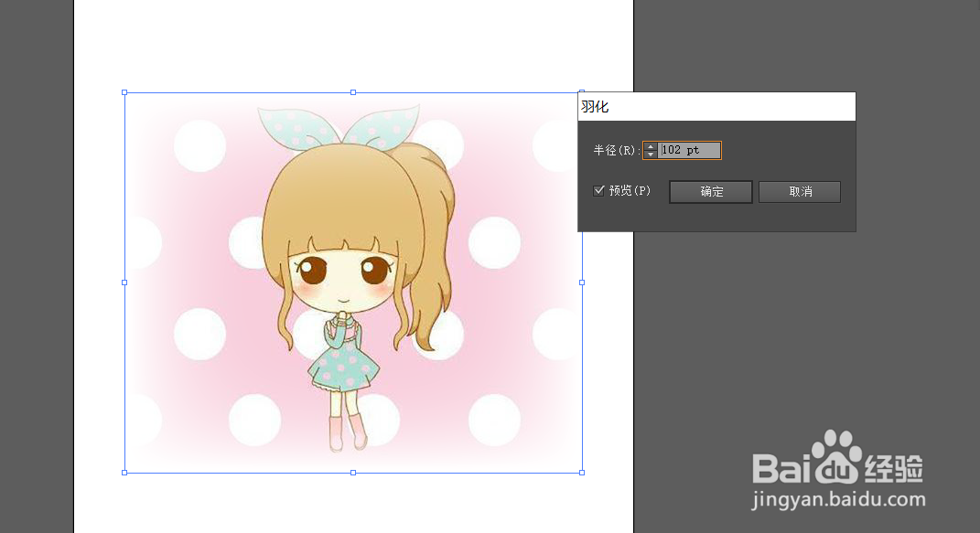The height and width of the screenshot is (533, 980).
Task: Click the top-center selection handle of the image
Action: 353,92
